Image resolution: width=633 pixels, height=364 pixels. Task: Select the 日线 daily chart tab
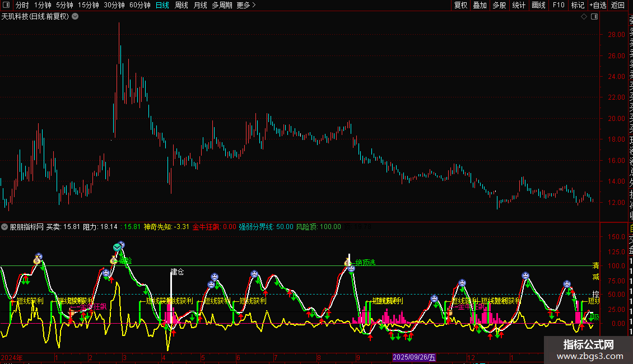click(x=162, y=5)
